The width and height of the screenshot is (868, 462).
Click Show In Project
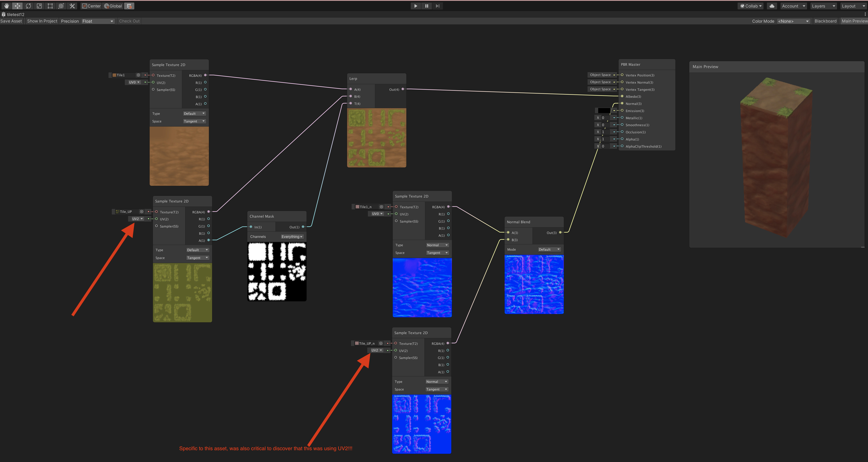tap(42, 21)
